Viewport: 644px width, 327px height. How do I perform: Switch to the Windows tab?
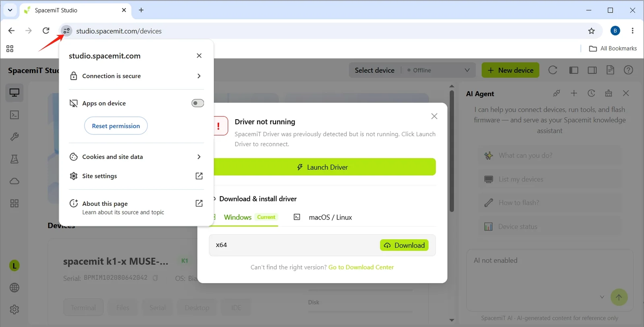[x=244, y=217]
